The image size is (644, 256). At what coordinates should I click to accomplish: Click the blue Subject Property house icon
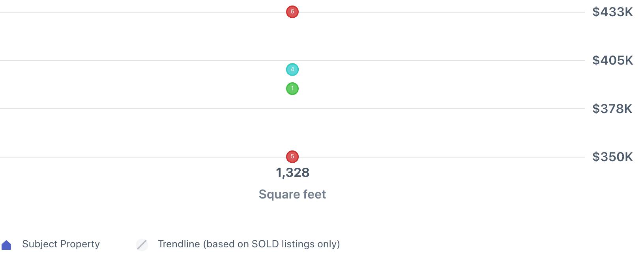tap(6, 245)
